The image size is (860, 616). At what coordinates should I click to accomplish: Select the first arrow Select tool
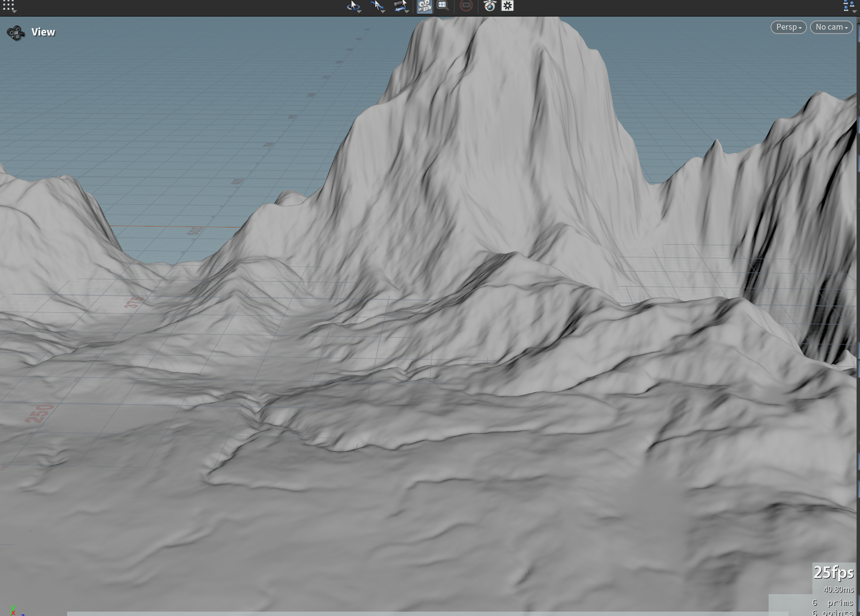click(x=353, y=6)
